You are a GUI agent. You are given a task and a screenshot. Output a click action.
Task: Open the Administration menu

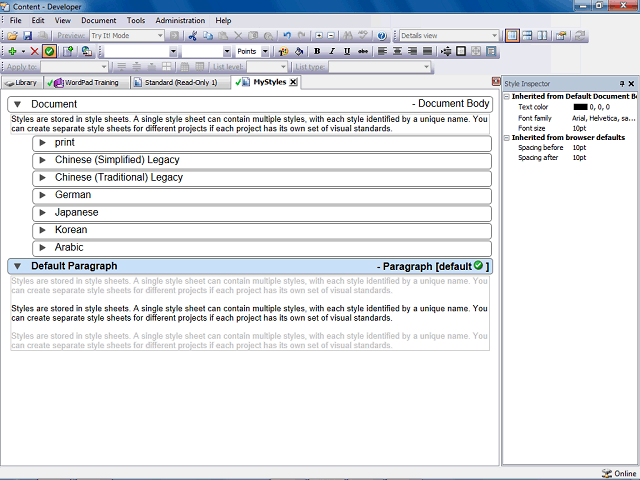180,20
